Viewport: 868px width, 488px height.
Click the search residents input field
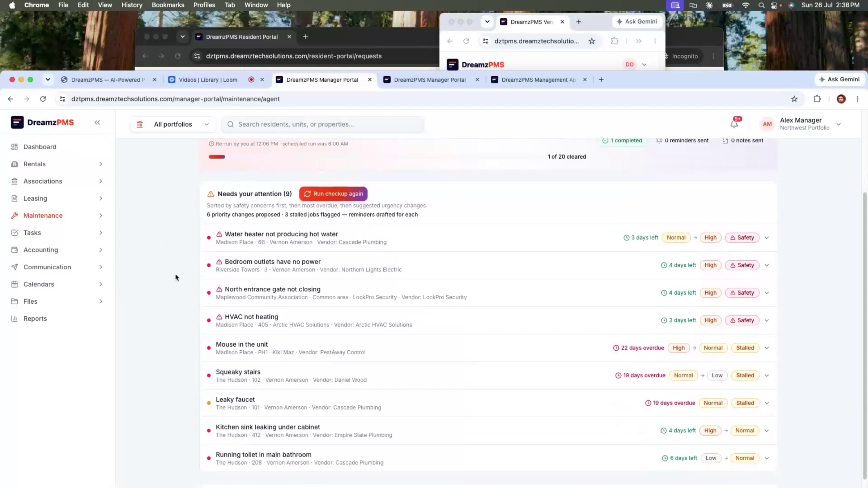tap(323, 124)
